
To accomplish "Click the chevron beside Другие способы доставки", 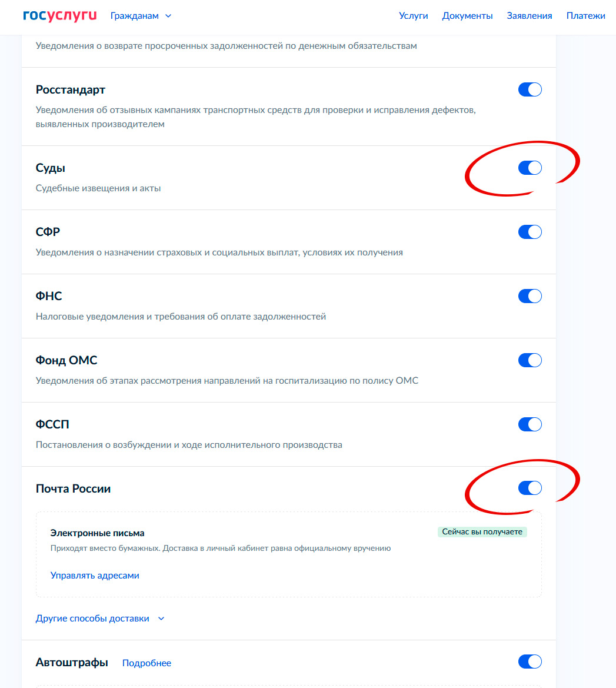I will tap(161, 619).
